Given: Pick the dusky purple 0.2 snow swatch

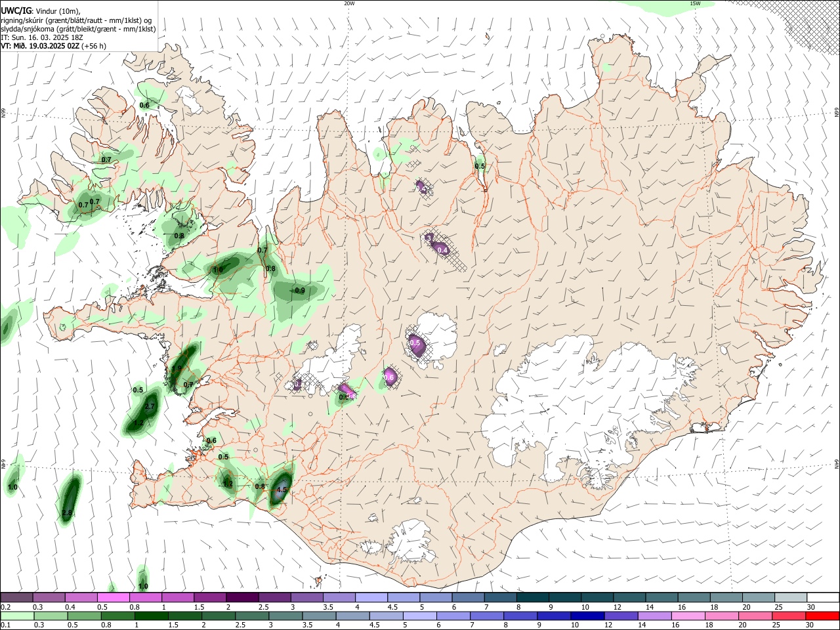Looking at the screenshot, I should (17, 597).
